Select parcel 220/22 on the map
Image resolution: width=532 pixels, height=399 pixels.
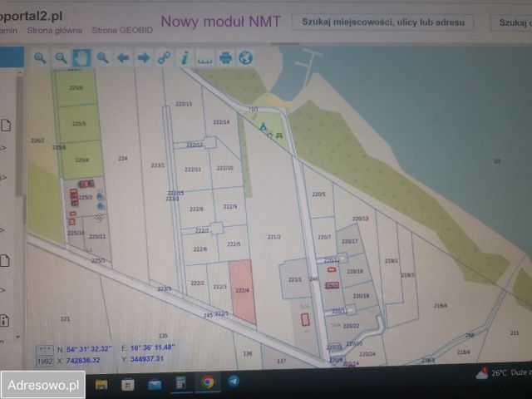(x=351, y=326)
